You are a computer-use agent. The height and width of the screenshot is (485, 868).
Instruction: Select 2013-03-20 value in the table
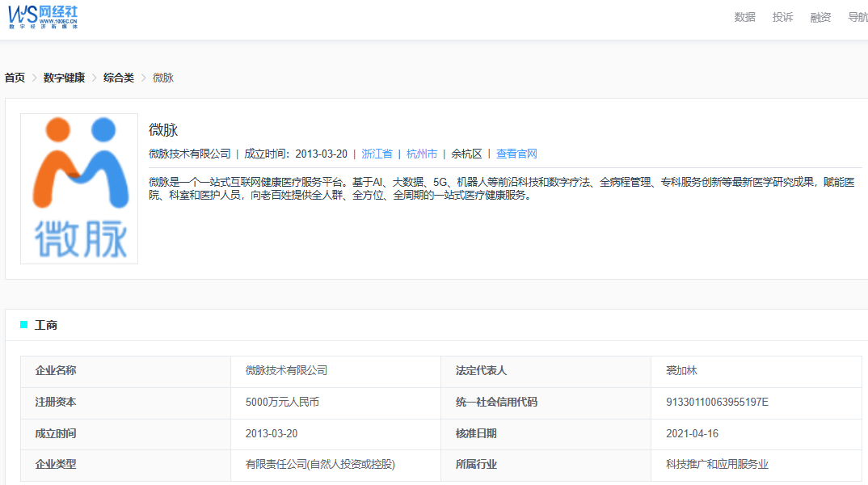click(x=272, y=433)
